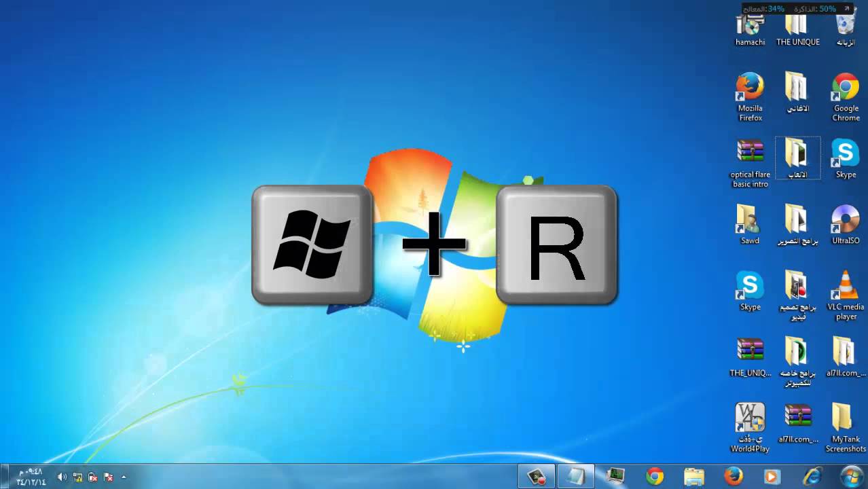This screenshot has height=489, width=868.
Task: Open the hamachi desktop shortcut
Action: (750, 31)
